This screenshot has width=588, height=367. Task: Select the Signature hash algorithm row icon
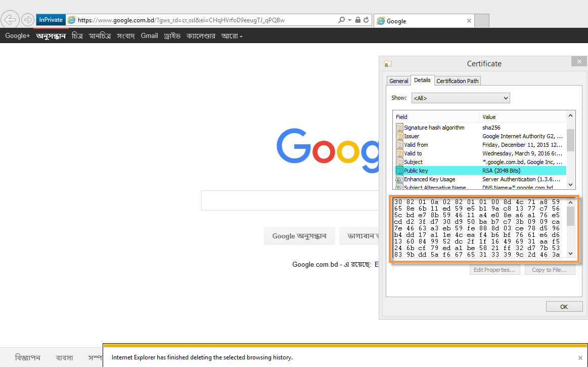pyautogui.click(x=399, y=128)
